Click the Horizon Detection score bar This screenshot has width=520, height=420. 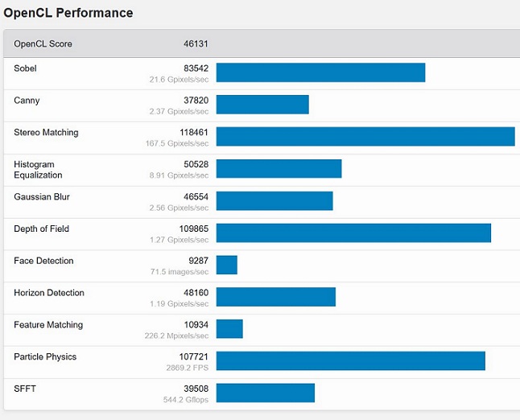click(x=276, y=297)
